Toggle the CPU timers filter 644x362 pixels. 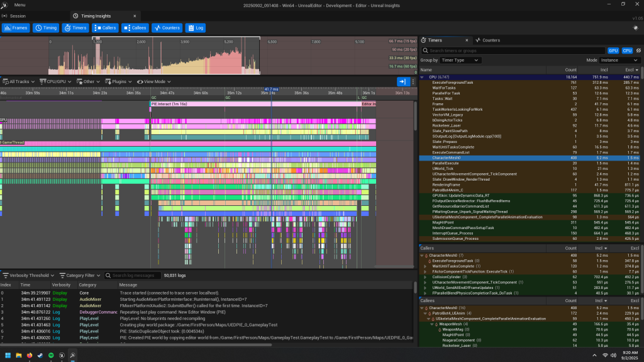click(x=627, y=50)
